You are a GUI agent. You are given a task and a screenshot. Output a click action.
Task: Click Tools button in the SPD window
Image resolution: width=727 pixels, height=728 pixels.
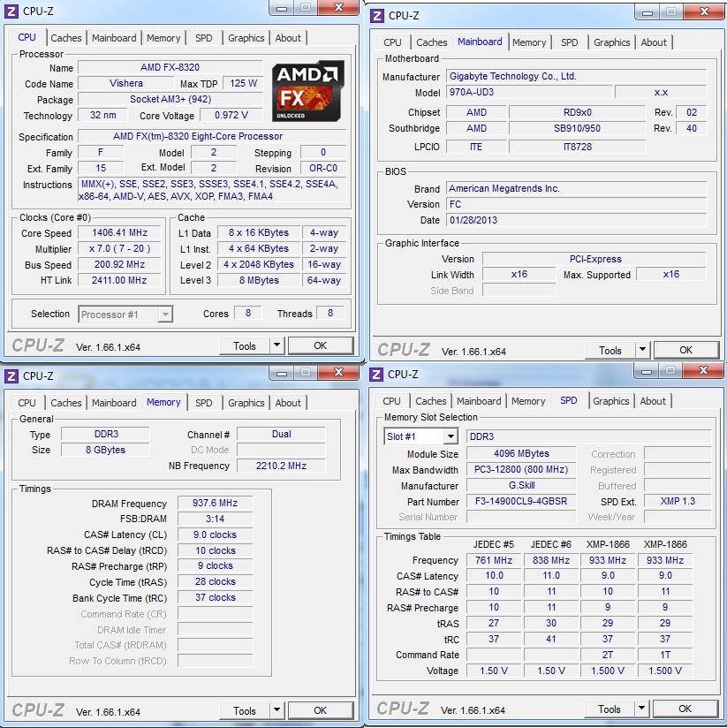tap(610, 708)
